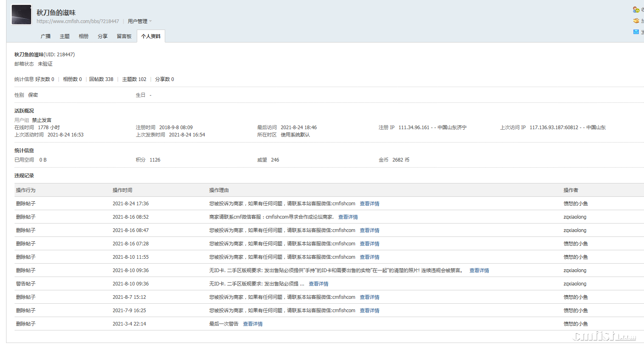Image resolution: width=644 pixels, height=345 pixels.
Task: Select the 个人资料 tab
Action: pos(151,36)
